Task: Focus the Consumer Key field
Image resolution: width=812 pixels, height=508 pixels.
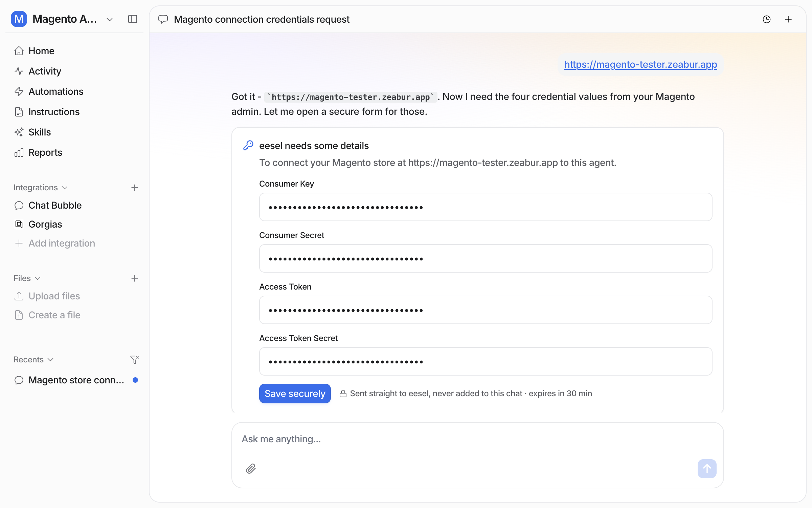Action: coord(486,207)
